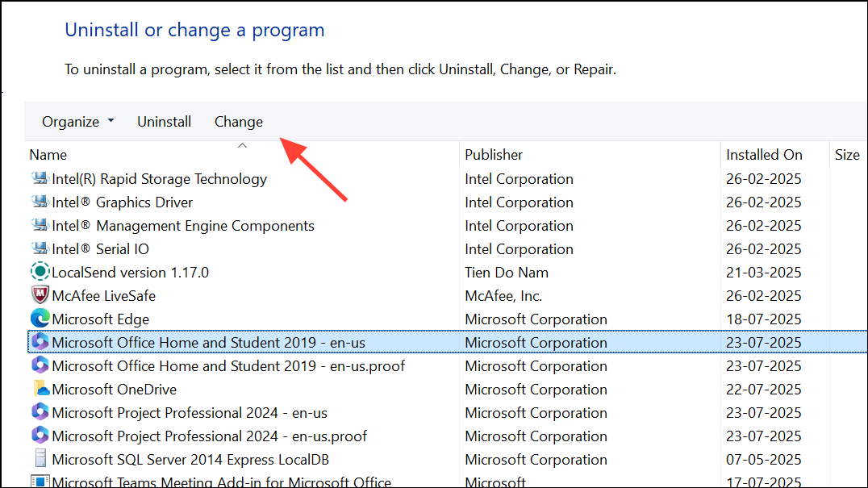Click the Uninstall toolbar command
This screenshot has width=868, height=488.
[164, 121]
